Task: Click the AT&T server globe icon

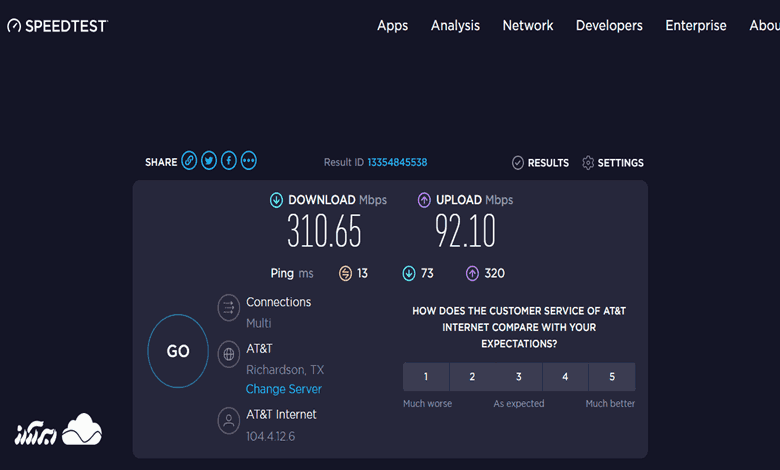Action: [x=229, y=354]
